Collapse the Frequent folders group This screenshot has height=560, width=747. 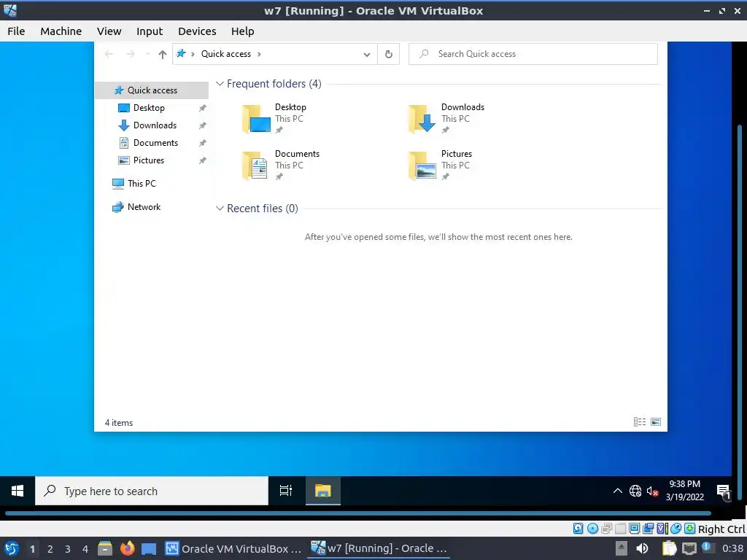point(220,84)
